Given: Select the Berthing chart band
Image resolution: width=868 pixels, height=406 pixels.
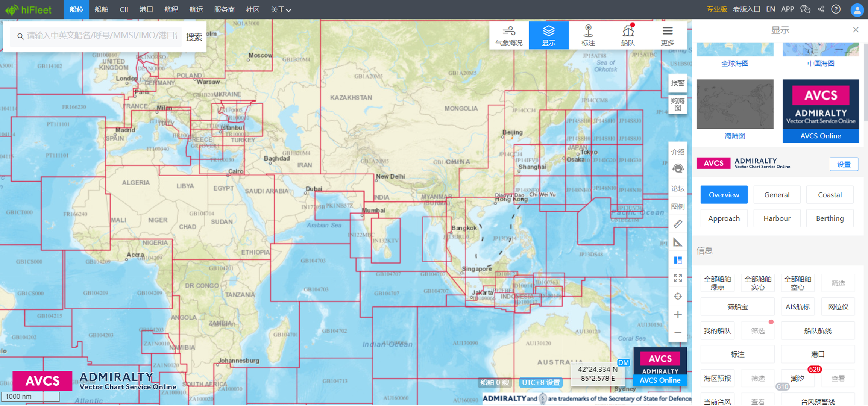Looking at the screenshot, I should (830, 218).
